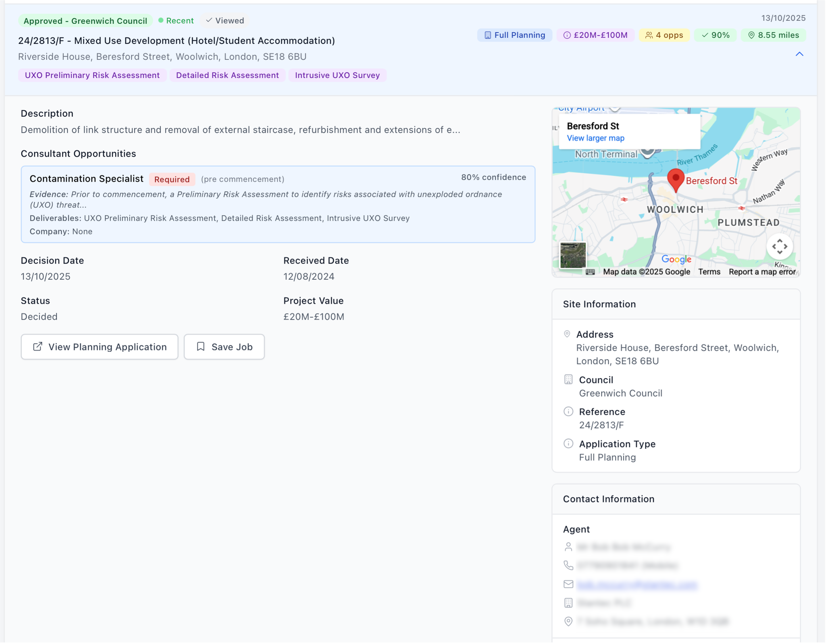Image resolution: width=827 pixels, height=644 pixels.
Task: Click the Contamination Specialist opportunity card
Action: click(x=279, y=205)
